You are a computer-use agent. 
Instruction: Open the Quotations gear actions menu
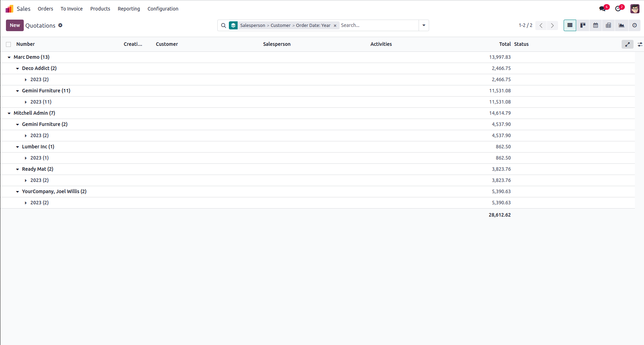(60, 25)
